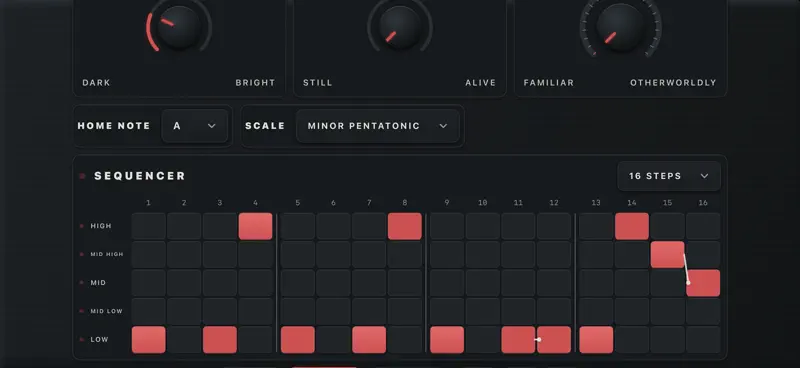Click step number 10 column header

pos(483,203)
